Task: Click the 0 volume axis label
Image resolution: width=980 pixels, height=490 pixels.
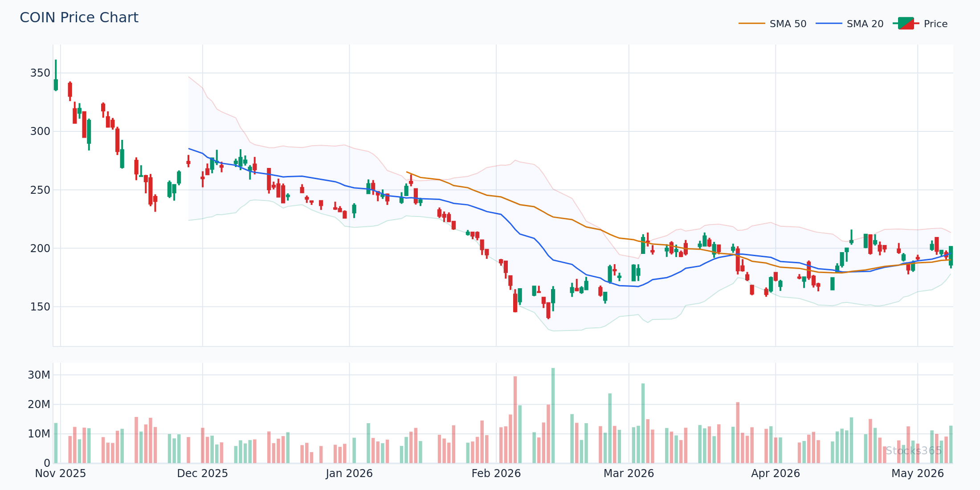Action: [47, 463]
